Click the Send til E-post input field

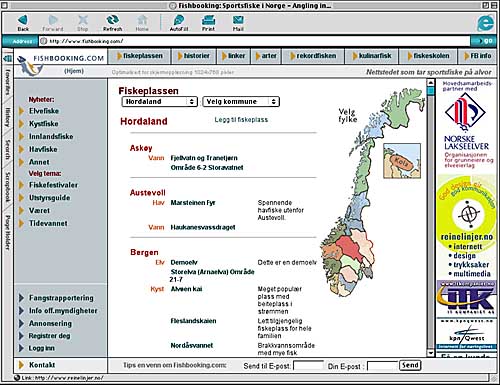tap(309, 366)
